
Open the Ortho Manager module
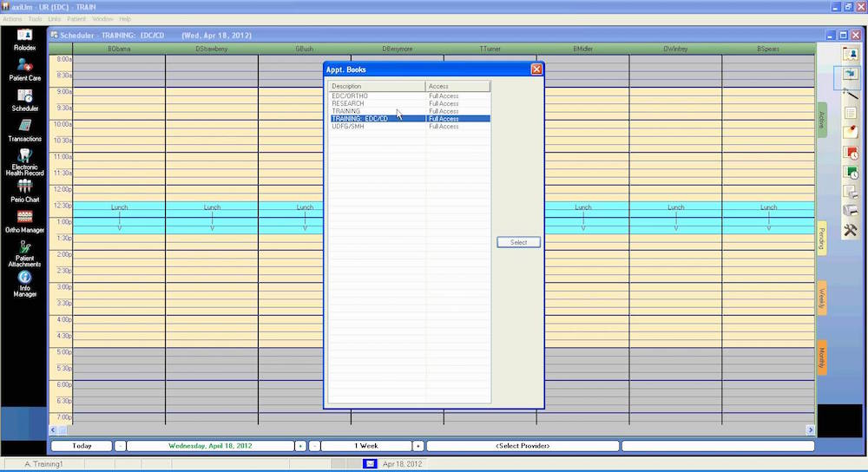(x=24, y=222)
